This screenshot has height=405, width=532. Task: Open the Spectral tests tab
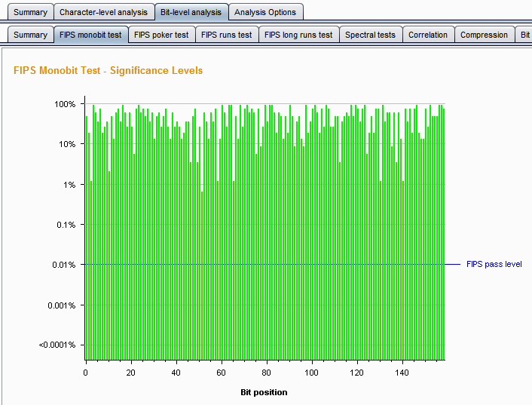(370, 35)
